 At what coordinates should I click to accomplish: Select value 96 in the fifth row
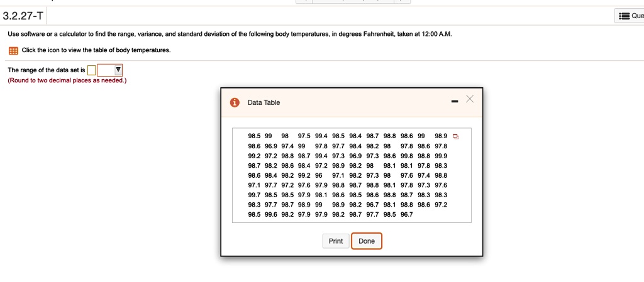pos(319,175)
